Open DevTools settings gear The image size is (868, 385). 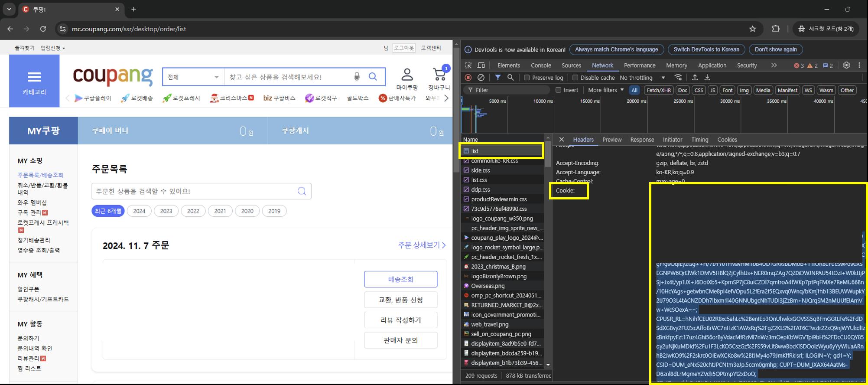(x=846, y=65)
